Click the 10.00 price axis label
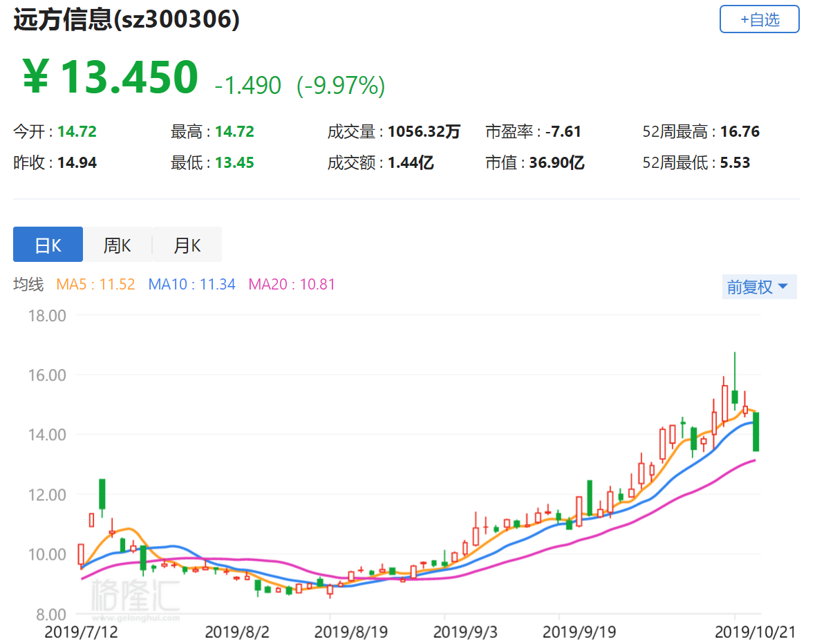 [x=47, y=555]
